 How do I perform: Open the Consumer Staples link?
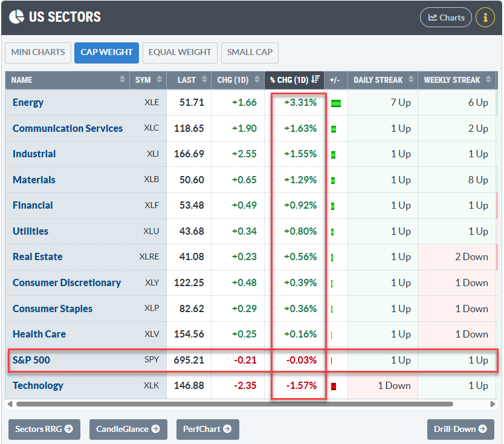point(53,309)
